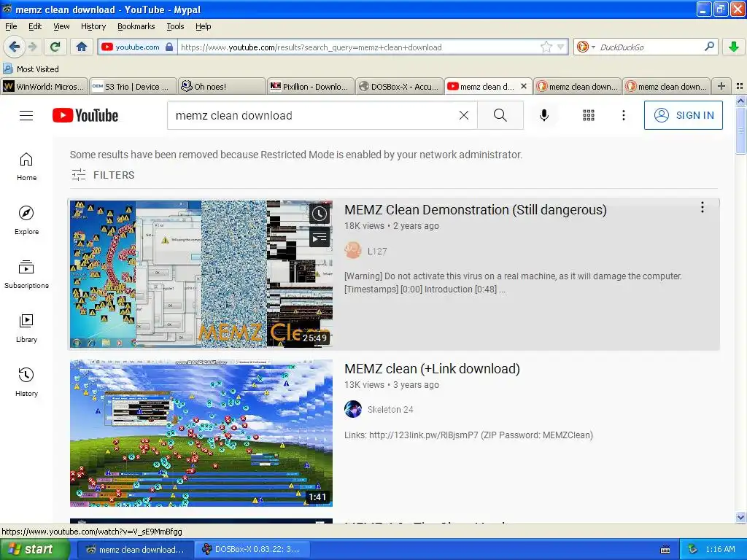Open MEMZ clean (+Link download) thumbnail
Image resolution: width=747 pixels, height=560 pixels.
[201, 433]
